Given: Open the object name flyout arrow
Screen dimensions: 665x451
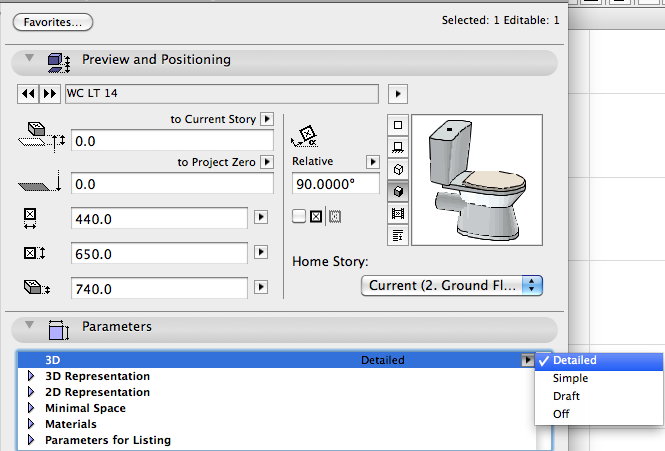Looking at the screenshot, I should (398, 94).
